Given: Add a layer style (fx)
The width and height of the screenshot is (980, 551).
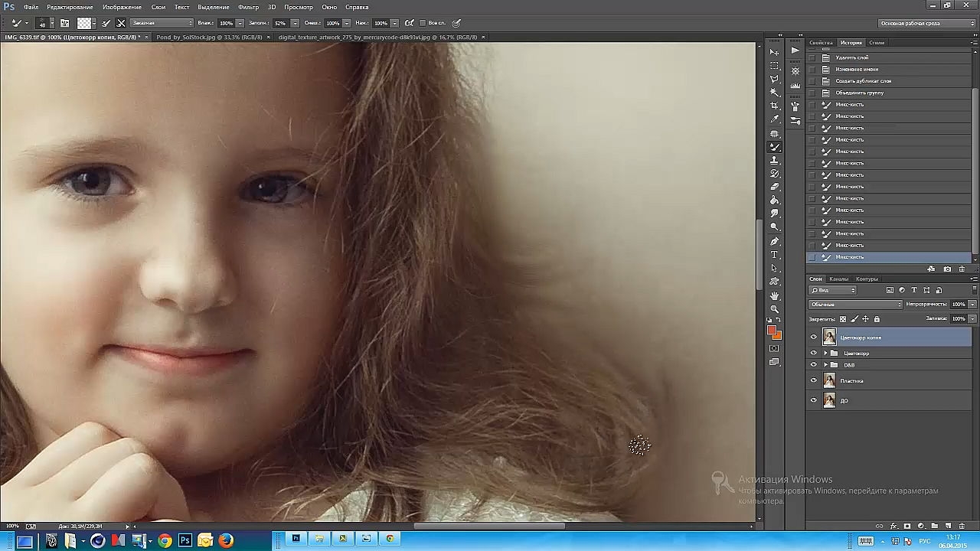Looking at the screenshot, I should coord(893,527).
